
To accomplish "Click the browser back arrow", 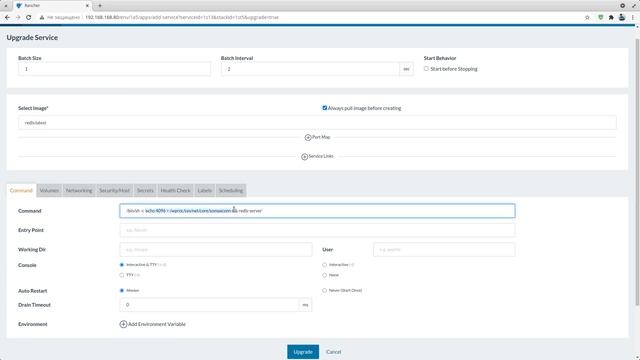I will (7, 18).
